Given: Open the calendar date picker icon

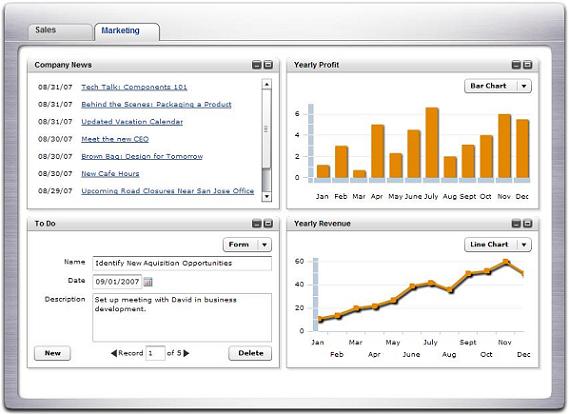Looking at the screenshot, I should coord(148,282).
